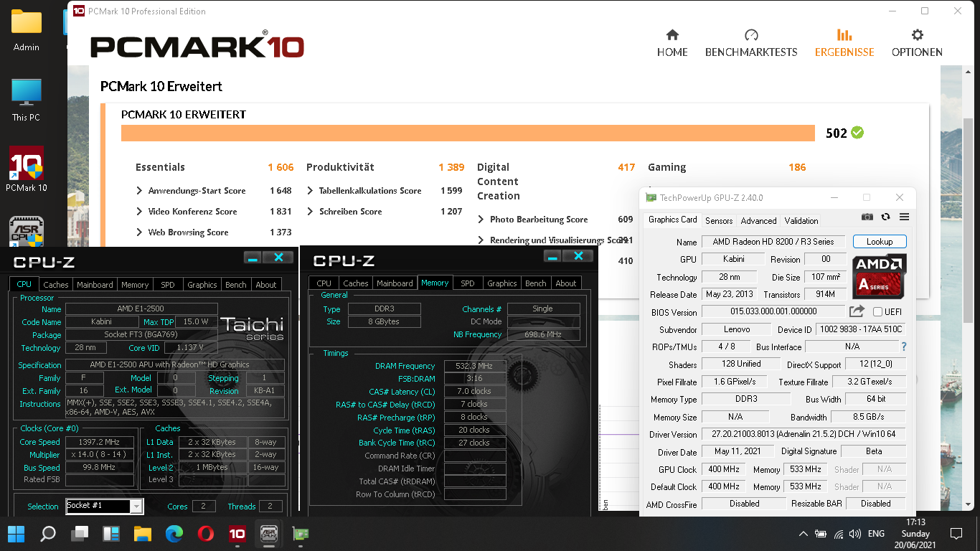This screenshot has width=980, height=551.
Task: Click GPU-Z Driver Version field
Action: click(804, 434)
